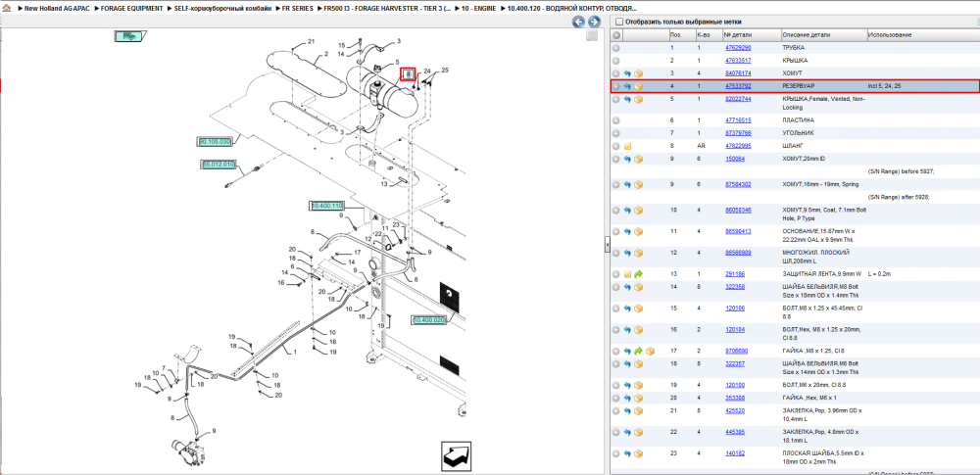
Task: Click blue arrow icon for part 445395
Action: [x=627, y=432]
